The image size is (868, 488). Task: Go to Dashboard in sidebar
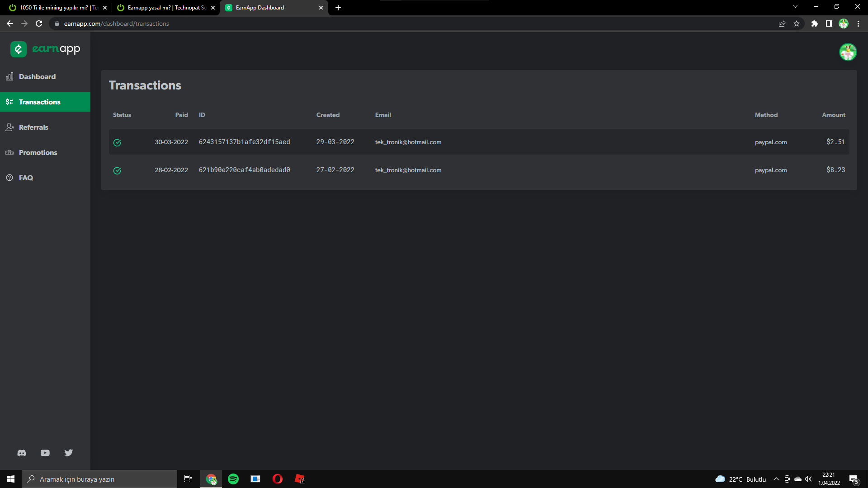coord(37,77)
